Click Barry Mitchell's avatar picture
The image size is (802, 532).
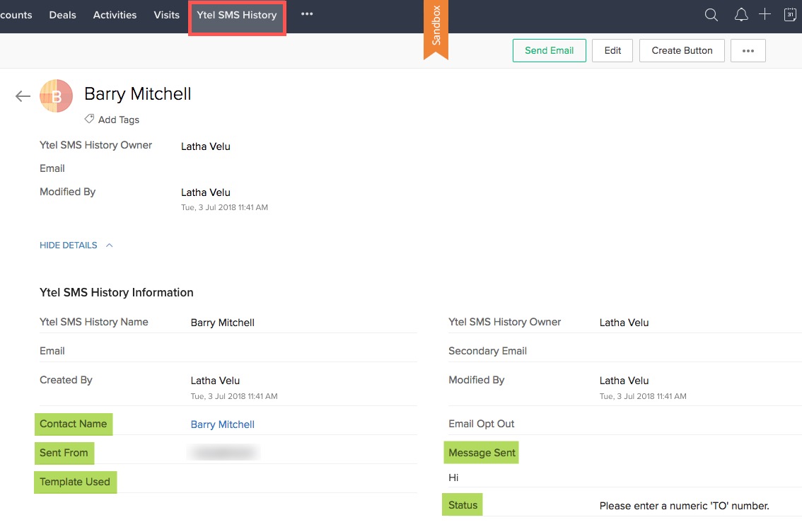[x=57, y=96]
